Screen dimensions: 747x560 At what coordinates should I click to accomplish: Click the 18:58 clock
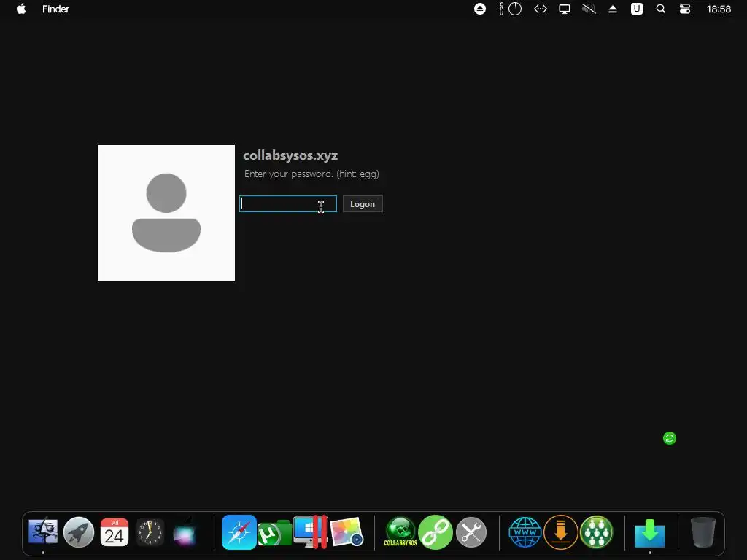tap(719, 9)
